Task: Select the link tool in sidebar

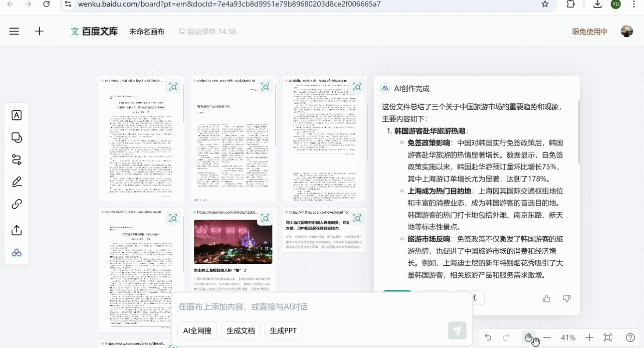Action: [16, 204]
